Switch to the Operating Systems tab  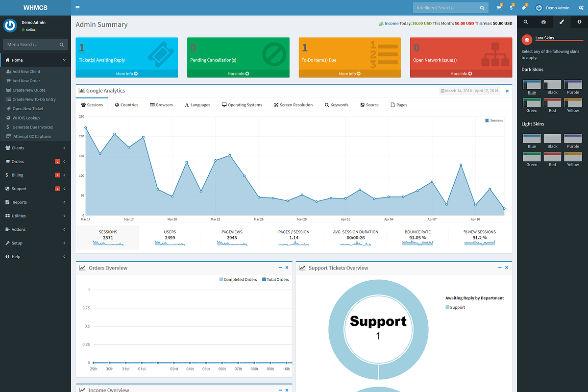(242, 105)
